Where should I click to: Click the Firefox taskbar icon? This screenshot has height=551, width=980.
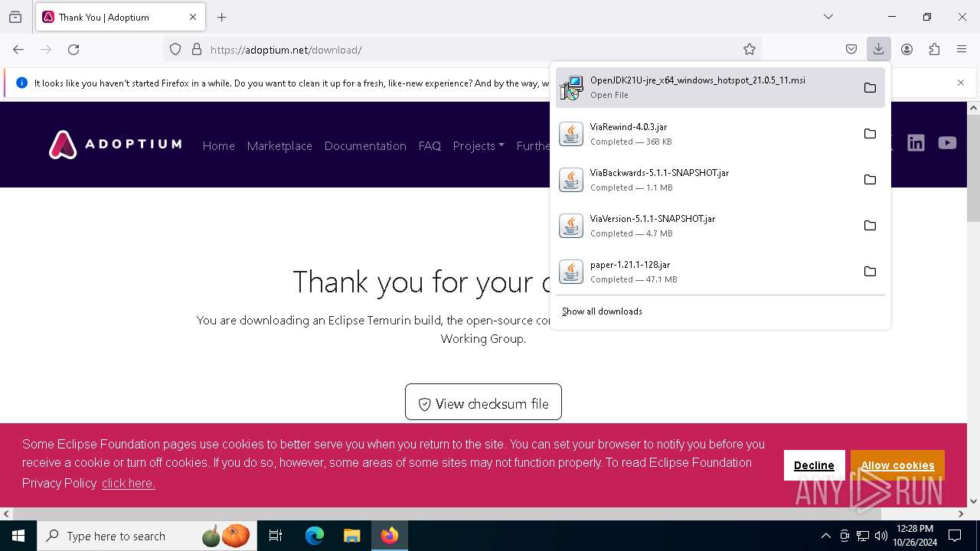(390, 536)
